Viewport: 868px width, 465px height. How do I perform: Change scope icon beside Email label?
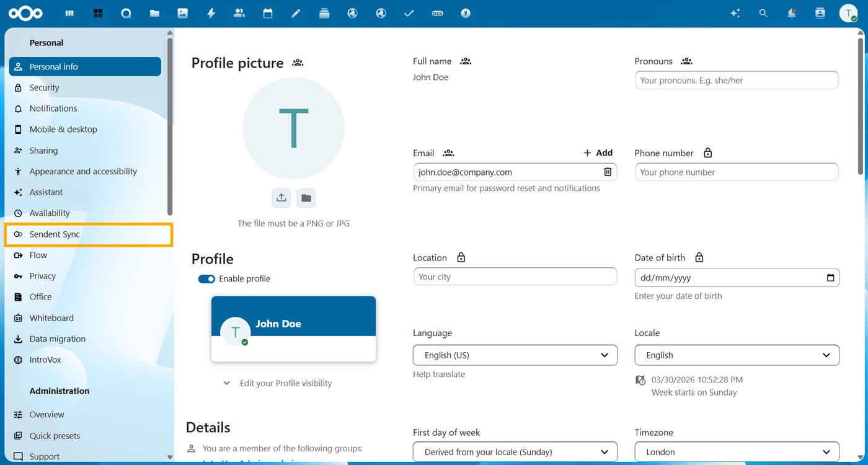tap(449, 153)
